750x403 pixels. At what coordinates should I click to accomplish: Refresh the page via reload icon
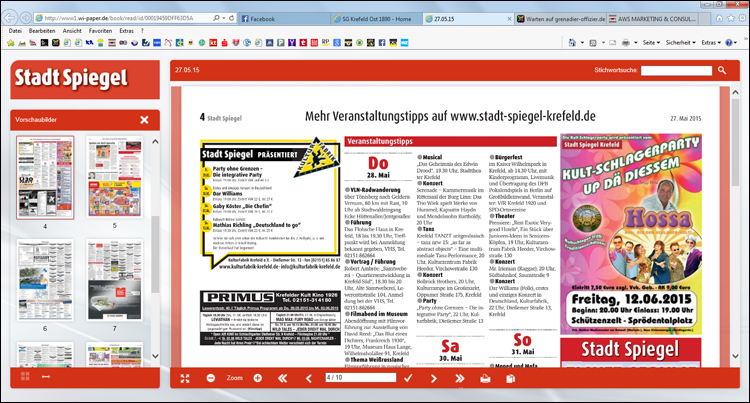(x=232, y=18)
